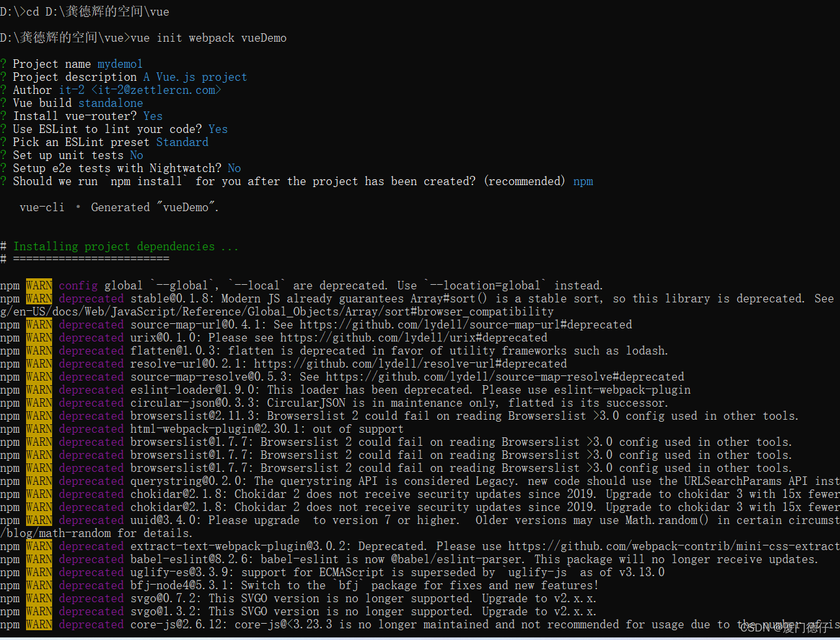Click the author email 'it-2@zettlercn.com'
This screenshot has height=640, width=840.
[x=156, y=90]
